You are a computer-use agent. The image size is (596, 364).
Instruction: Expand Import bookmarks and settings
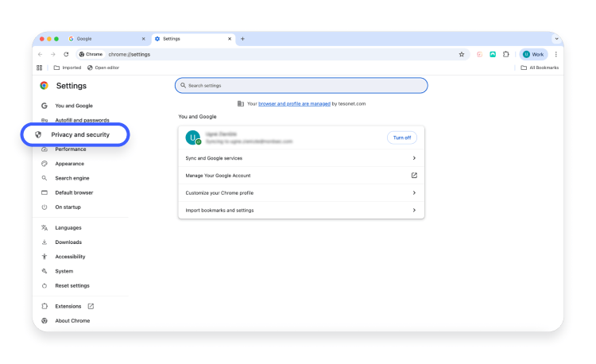pyautogui.click(x=301, y=210)
